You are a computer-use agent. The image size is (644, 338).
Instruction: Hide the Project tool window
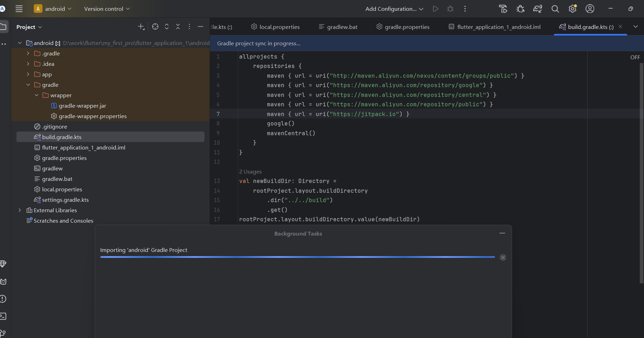click(x=201, y=26)
